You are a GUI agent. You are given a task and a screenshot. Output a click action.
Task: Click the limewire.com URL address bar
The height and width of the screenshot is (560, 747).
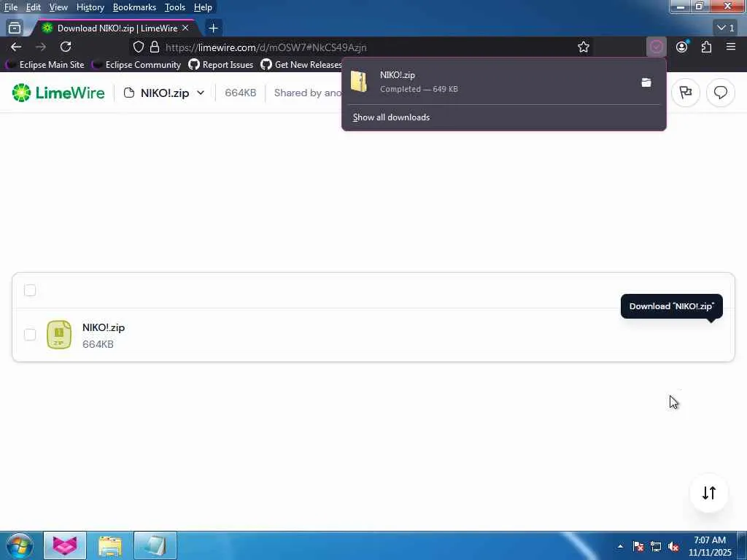tap(362, 47)
